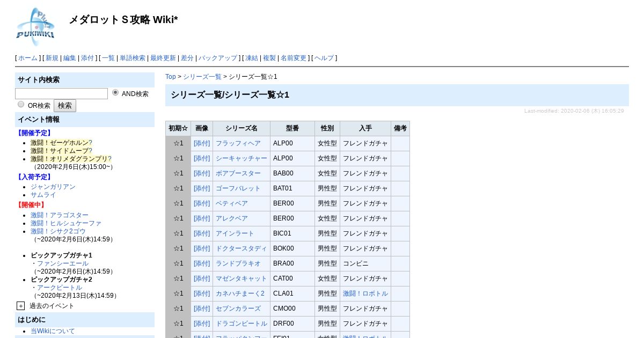Open the ドラゴンビートル series link
Viewport: 644px width, 338px height.
[x=241, y=324]
